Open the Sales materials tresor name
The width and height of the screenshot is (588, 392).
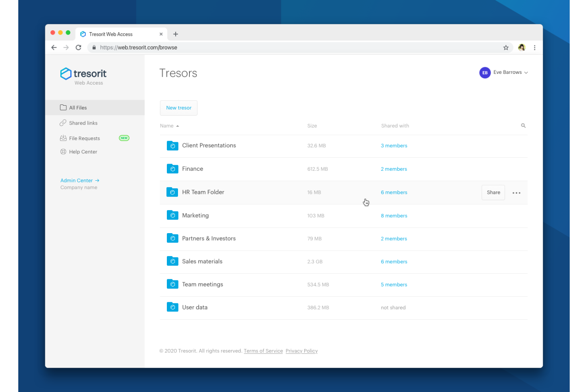pos(202,261)
